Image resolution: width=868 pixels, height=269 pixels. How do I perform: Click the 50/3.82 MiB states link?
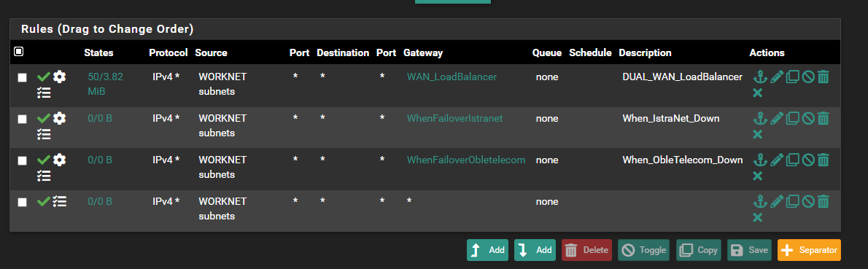click(x=105, y=84)
